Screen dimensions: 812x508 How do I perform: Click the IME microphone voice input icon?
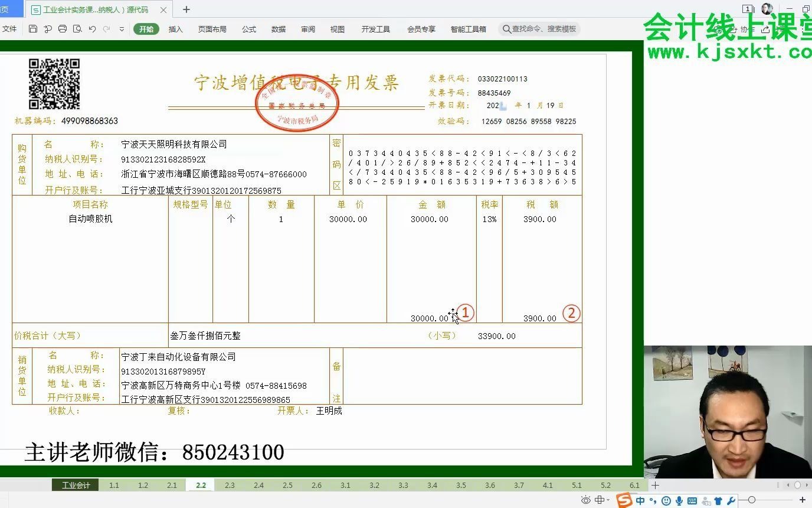click(679, 501)
